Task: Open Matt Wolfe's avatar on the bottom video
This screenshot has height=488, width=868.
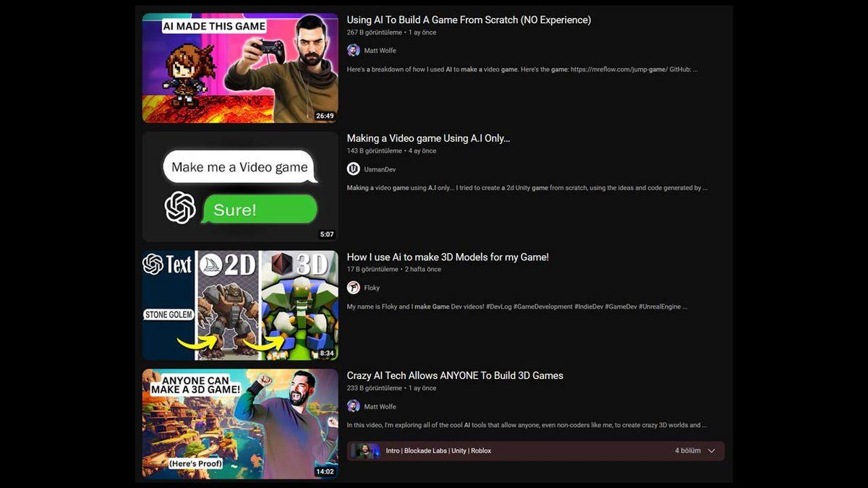Action: coord(353,406)
